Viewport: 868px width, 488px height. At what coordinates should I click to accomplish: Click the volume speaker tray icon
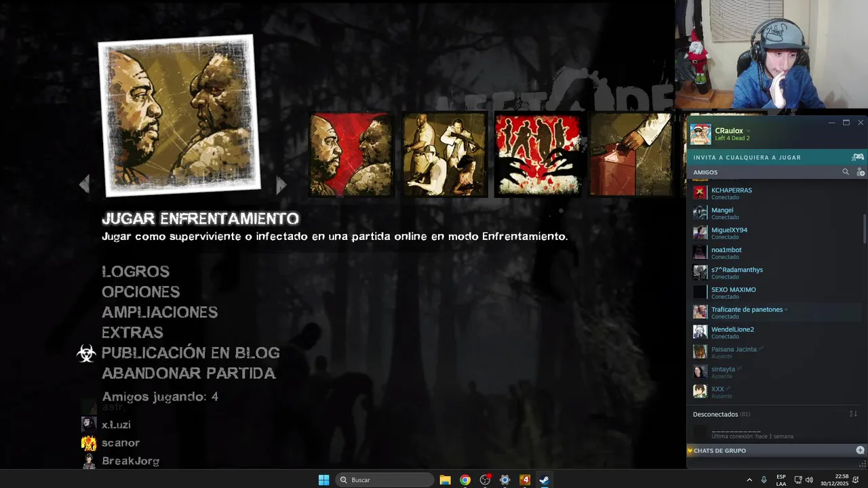point(809,480)
